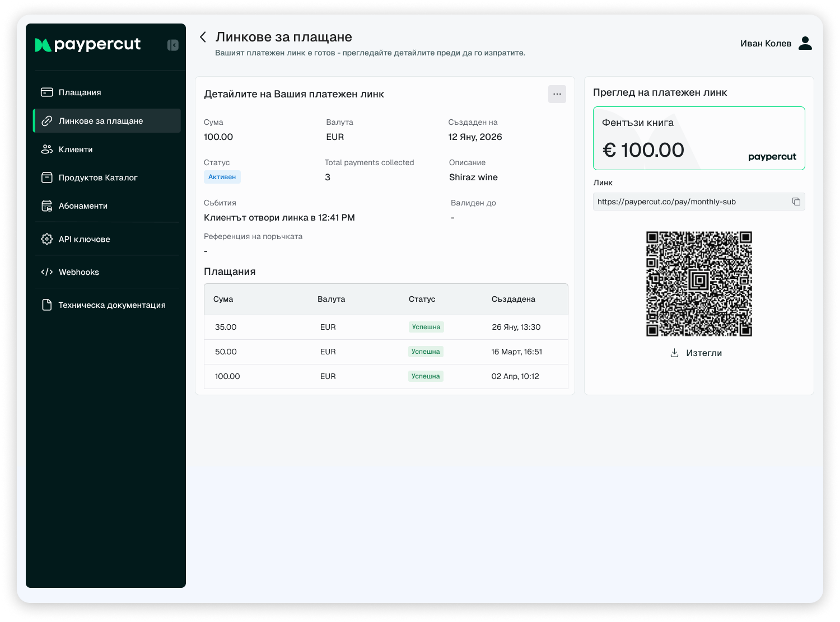Click the people icon next to Клиенти
The height and width of the screenshot is (622, 840).
(47, 149)
